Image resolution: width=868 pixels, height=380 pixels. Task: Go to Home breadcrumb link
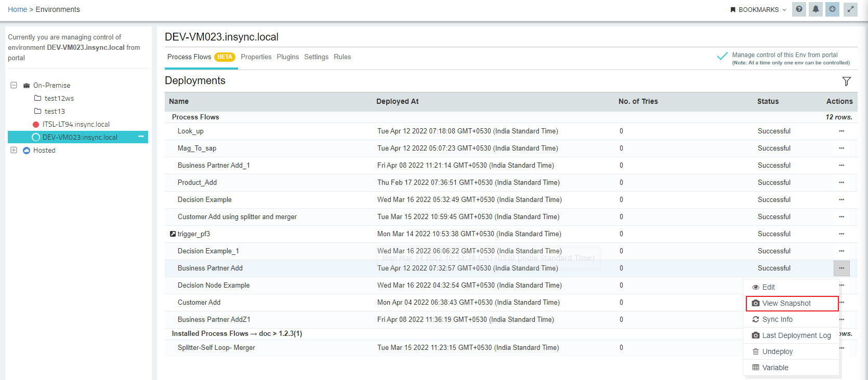coord(17,9)
